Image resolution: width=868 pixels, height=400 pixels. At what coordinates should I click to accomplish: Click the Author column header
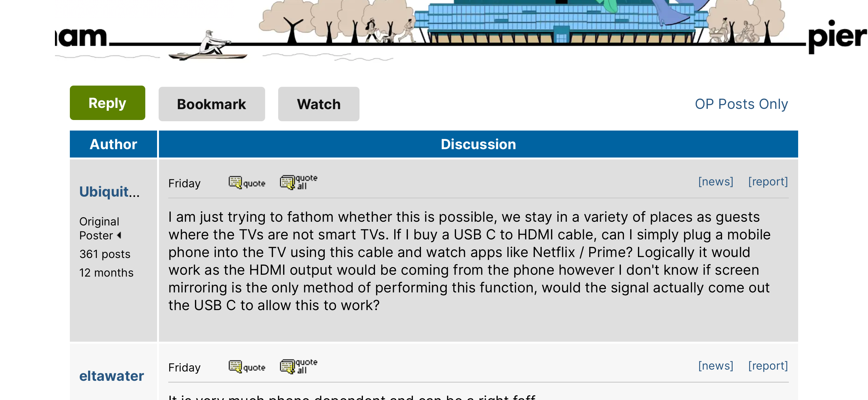click(x=113, y=144)
